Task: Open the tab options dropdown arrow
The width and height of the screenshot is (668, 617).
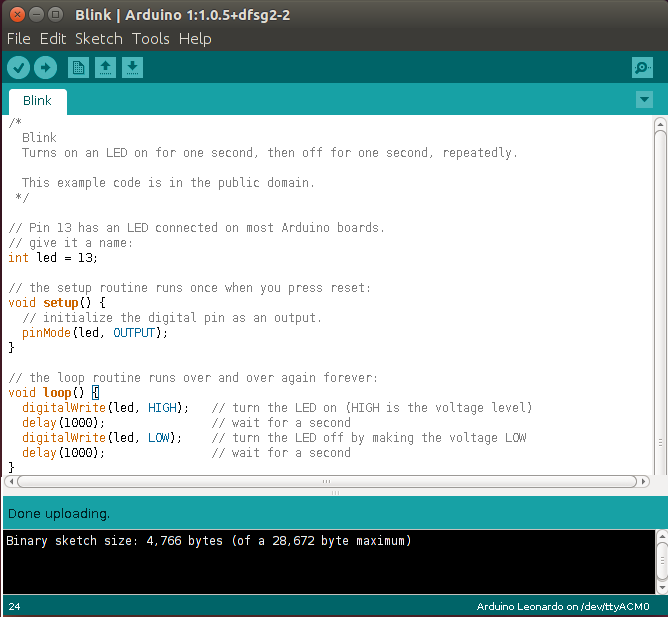Action: tap(644, 100)
